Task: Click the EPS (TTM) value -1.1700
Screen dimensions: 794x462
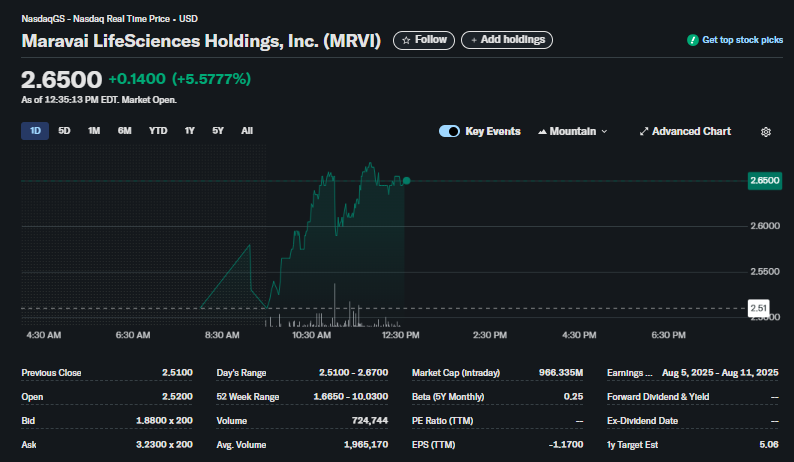Action: click(566, 445)
